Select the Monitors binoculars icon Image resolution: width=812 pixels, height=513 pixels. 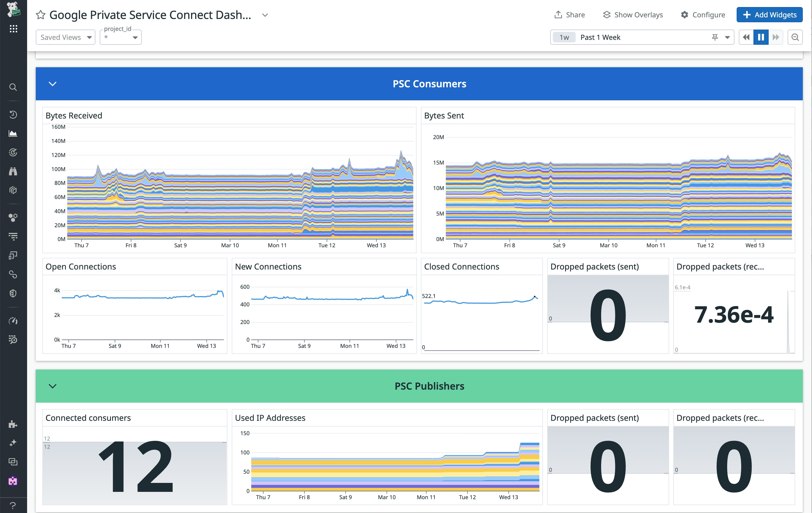click(13, 171)
